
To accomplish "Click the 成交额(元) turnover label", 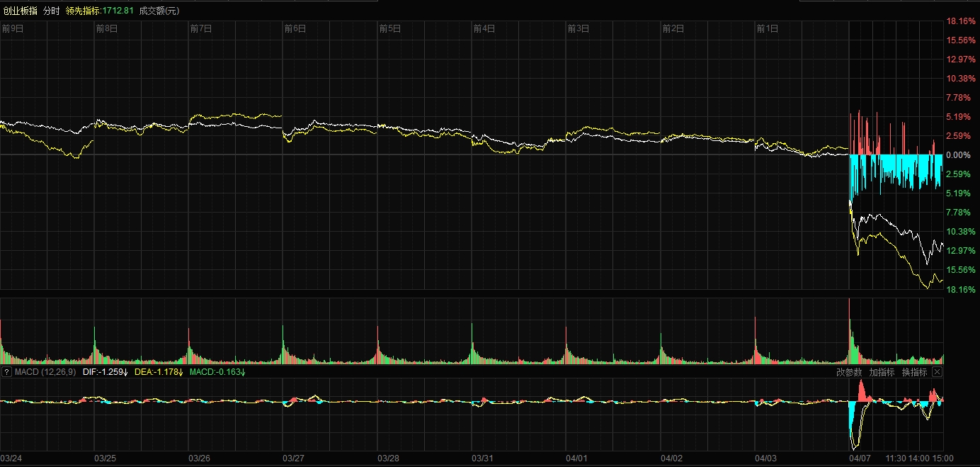I will [x=159, y=11].
